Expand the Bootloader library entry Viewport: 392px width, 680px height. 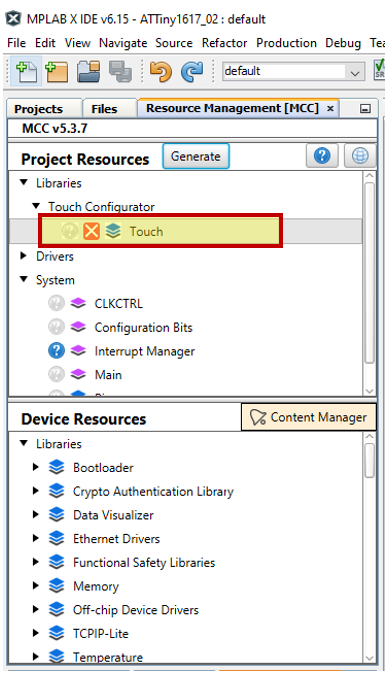pyautogui.click(x=36, y=467)
